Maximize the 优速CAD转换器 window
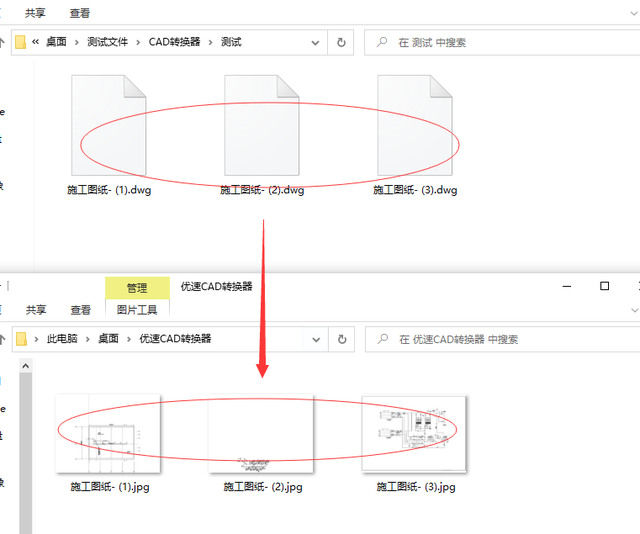Image resolution: width=640 pixels, height=534 pixels. 604,286
